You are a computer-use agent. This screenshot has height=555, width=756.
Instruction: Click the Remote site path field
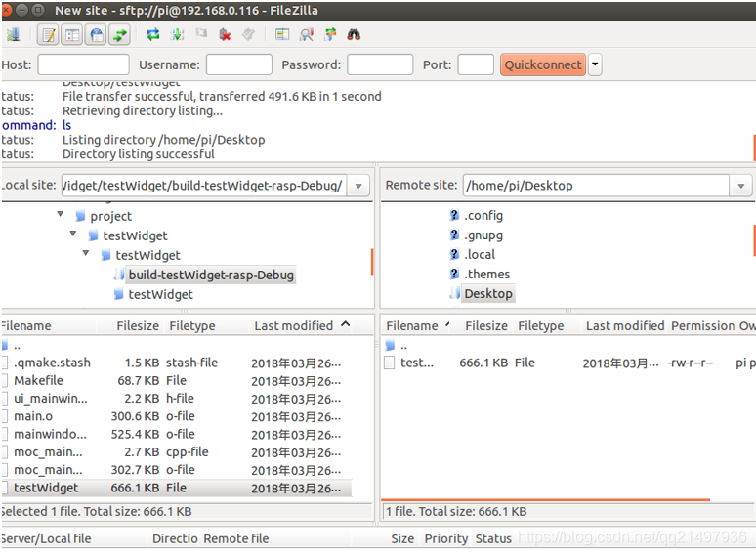coord(597,186)
